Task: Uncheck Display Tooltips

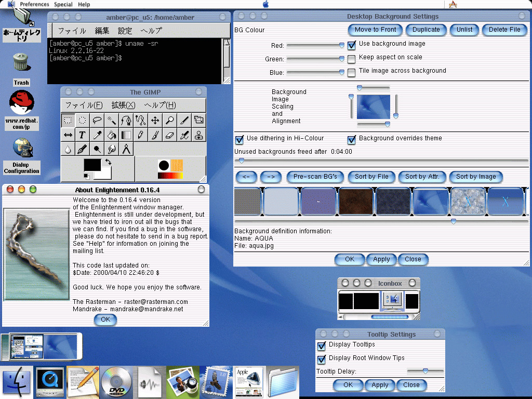Action: click(x=321, y=345)
